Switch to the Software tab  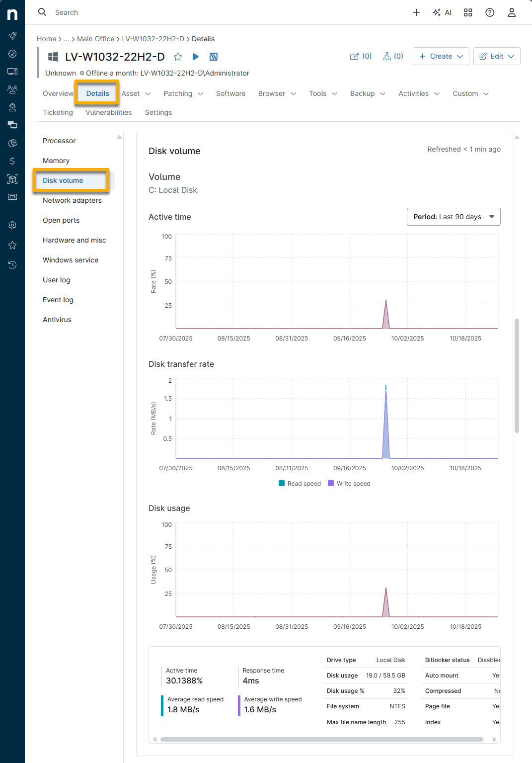[x=230, y=93]
